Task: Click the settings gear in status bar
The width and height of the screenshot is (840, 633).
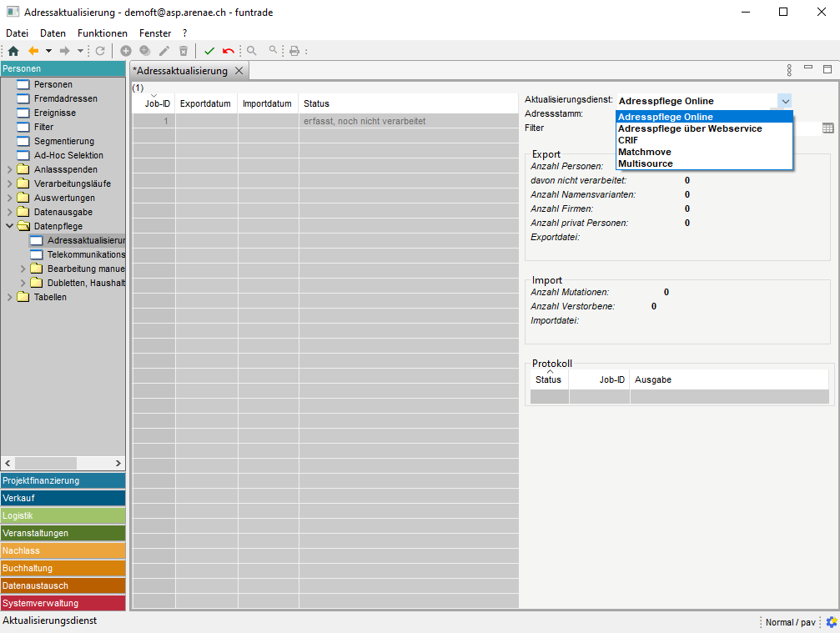Action: click(831, 622)
